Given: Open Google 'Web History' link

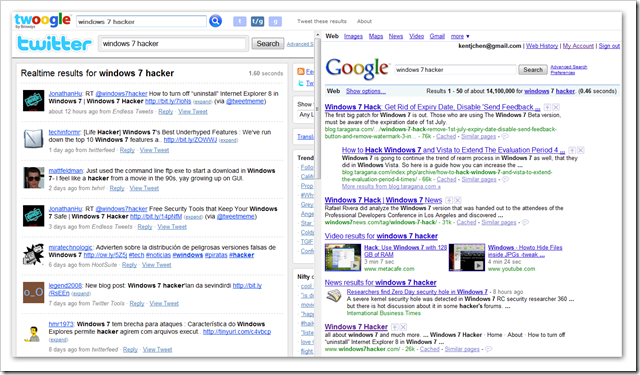Looking at the screenshot, I should pyautogui.click(x=542, y=46).
